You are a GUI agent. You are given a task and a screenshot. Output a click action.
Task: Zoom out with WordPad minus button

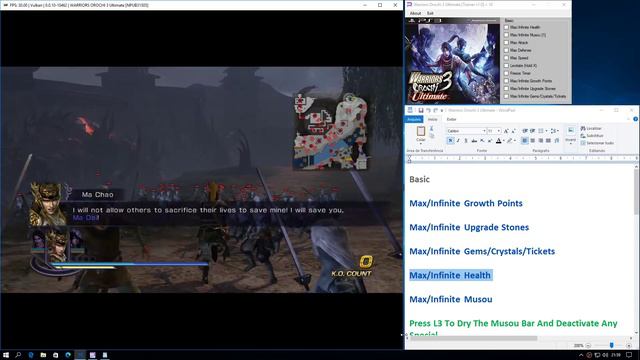tap(588, 345)
